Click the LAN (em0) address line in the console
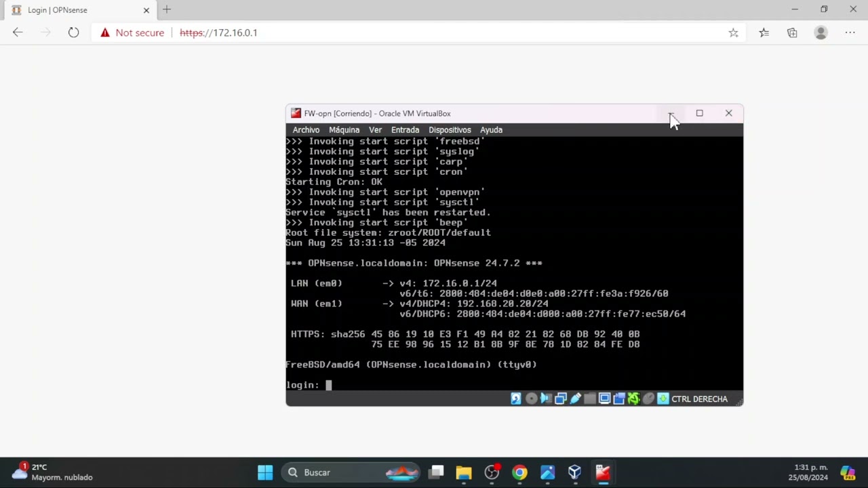868x488 pixels. coord(394,283)
